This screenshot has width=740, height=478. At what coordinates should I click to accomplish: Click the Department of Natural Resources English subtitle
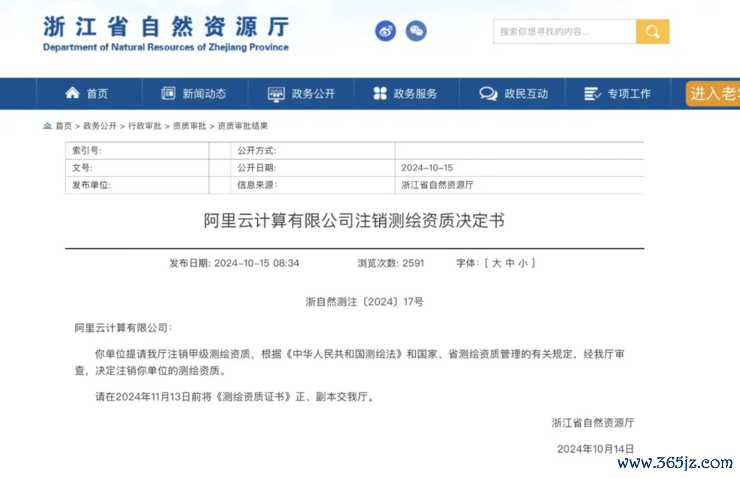(x=166, y=47)
